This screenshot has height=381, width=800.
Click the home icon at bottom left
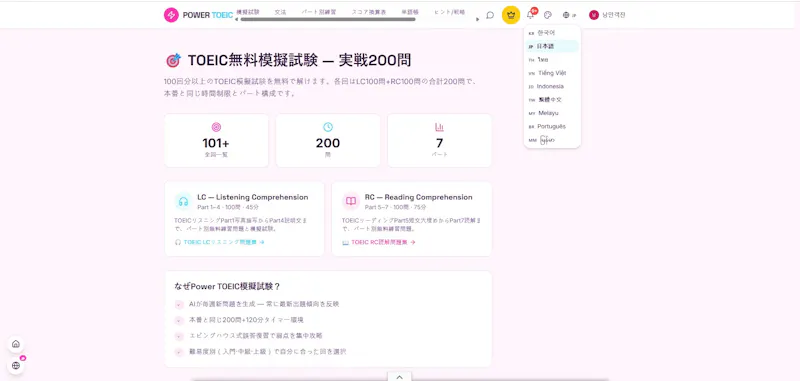[x=16, y=344]
